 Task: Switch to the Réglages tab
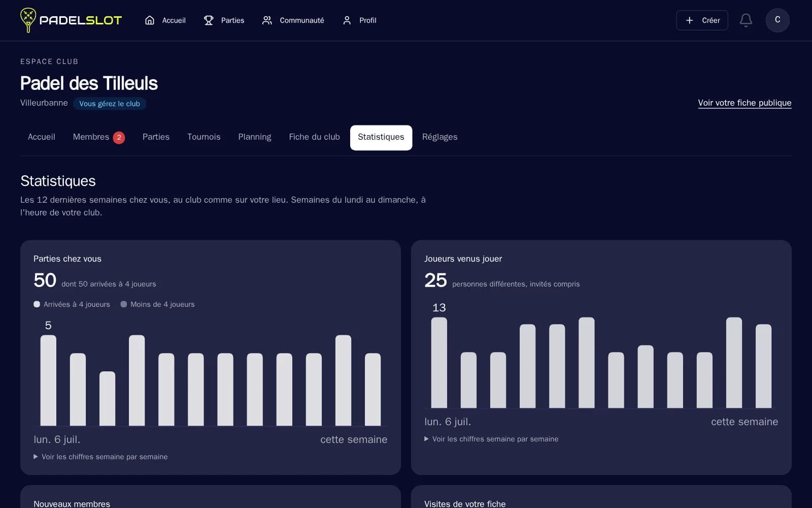point(440,137)
